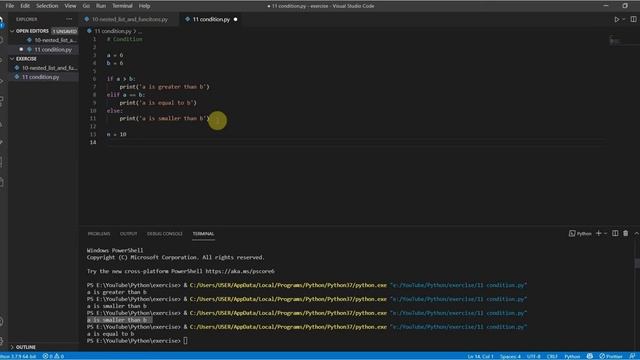Viewport: 640px width, 360px height.
Task: Split the terminal panel
Action: 615,233
